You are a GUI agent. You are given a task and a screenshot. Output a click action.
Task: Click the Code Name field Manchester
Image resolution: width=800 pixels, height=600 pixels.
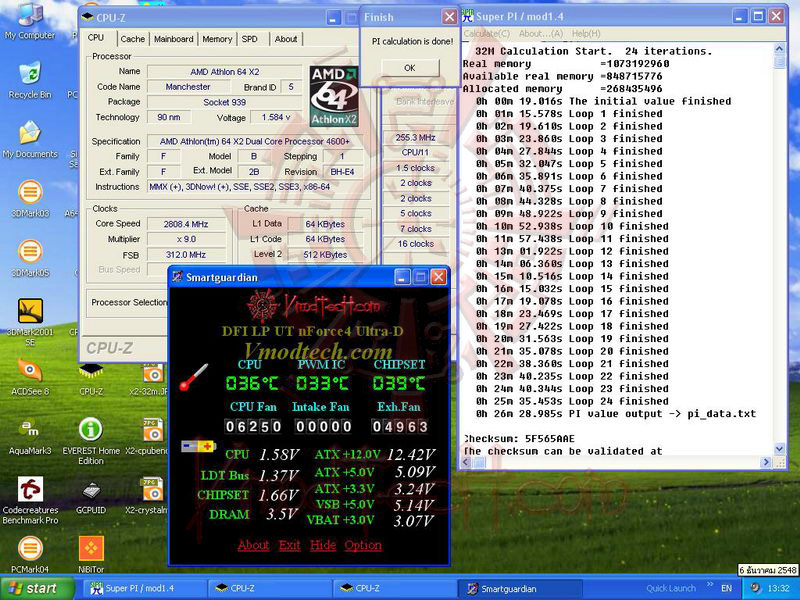coord(188,87)
